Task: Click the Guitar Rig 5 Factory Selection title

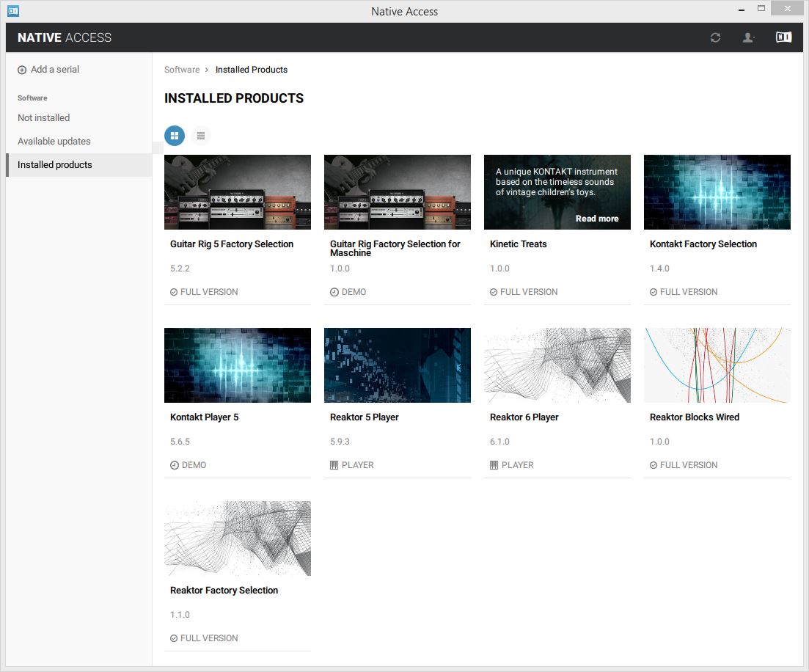Action: coord(232,244)
